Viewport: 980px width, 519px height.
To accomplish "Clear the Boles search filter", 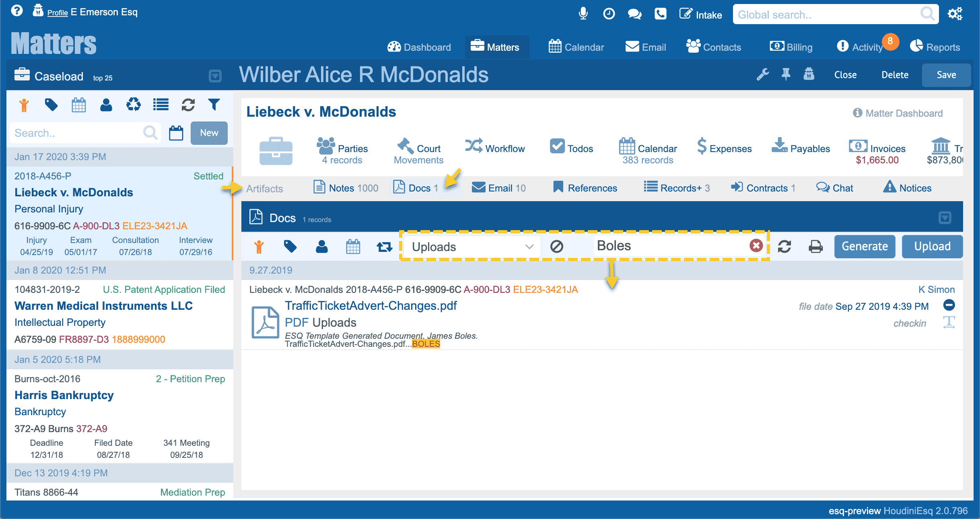I will [x=756, y=245].
